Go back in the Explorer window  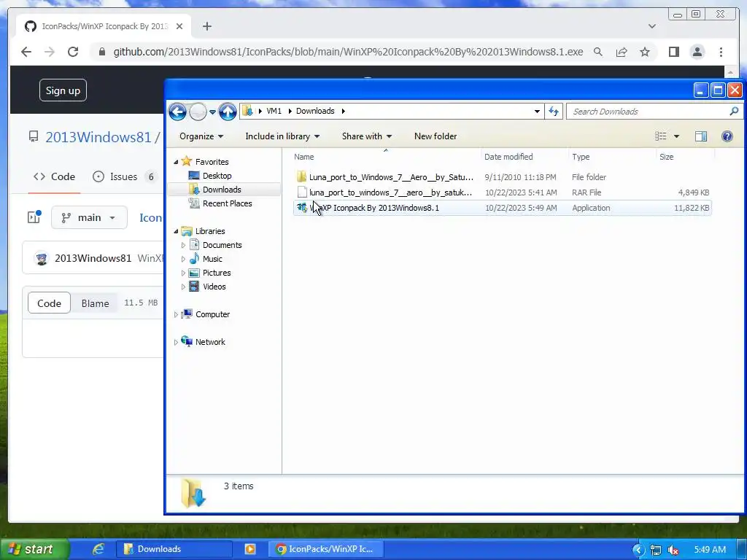click(177, 112)
